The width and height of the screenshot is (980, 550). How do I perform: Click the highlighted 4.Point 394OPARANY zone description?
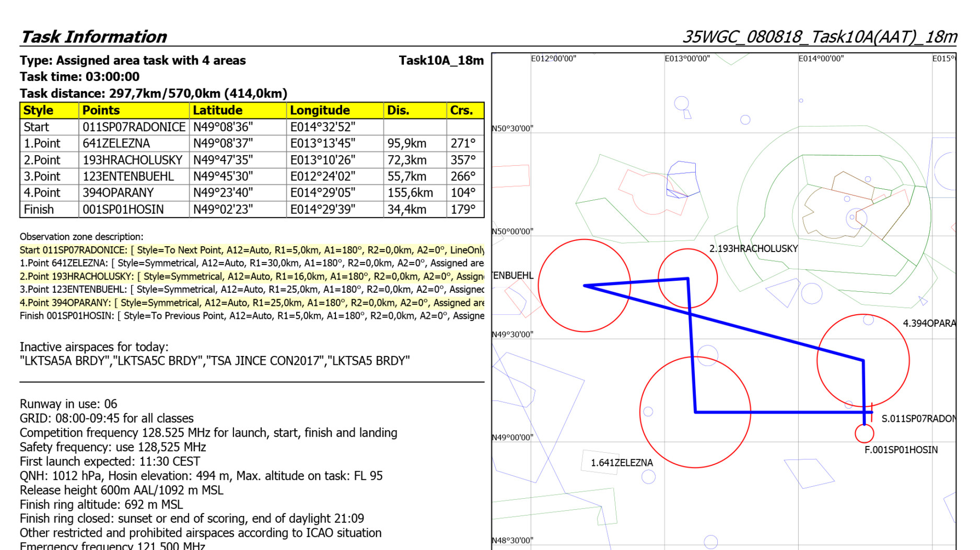(x=252, y=303)
